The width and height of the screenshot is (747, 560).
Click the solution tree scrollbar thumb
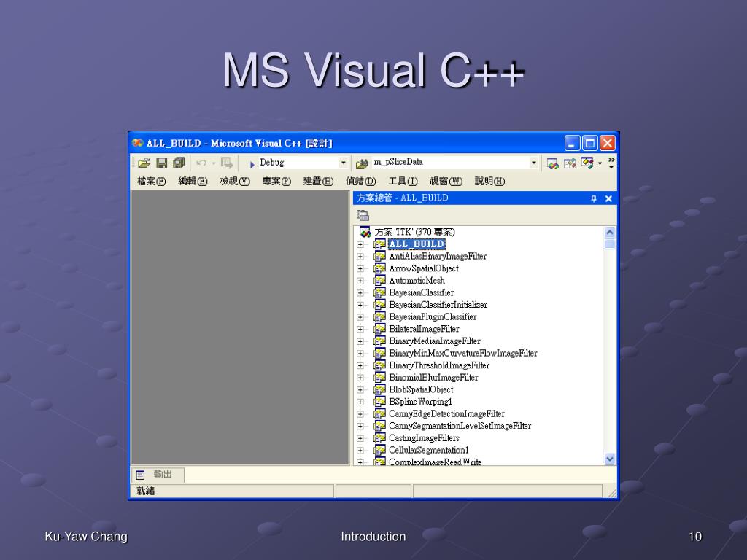tap(609, 244)
